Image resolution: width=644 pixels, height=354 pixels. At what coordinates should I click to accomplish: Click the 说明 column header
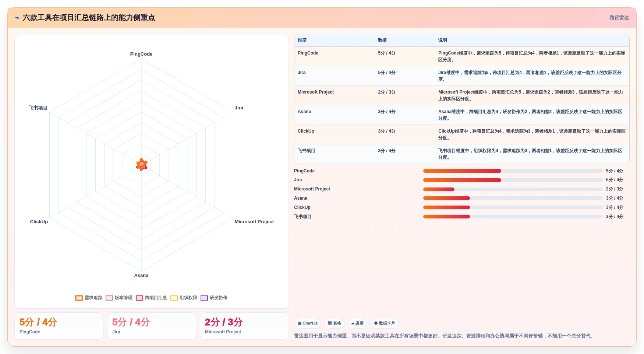pyautogui.click(x=443, y=41)
